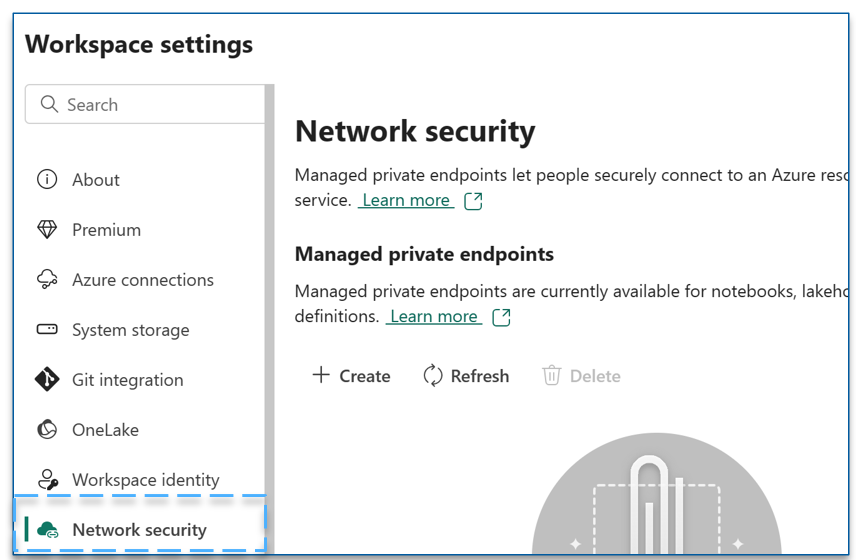Click the Premium diamond icon
Viewport: 856px width, 560px height.
coord(47,229)
